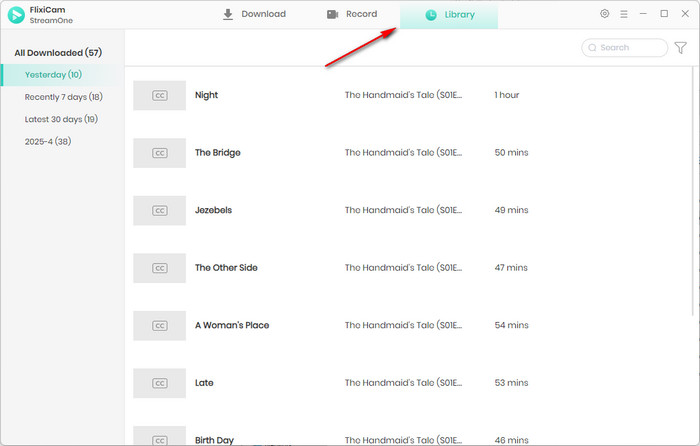This screenshot has width=700, height=446.
Task: Open the hamburger menu icon
Action: click(624, 14)
